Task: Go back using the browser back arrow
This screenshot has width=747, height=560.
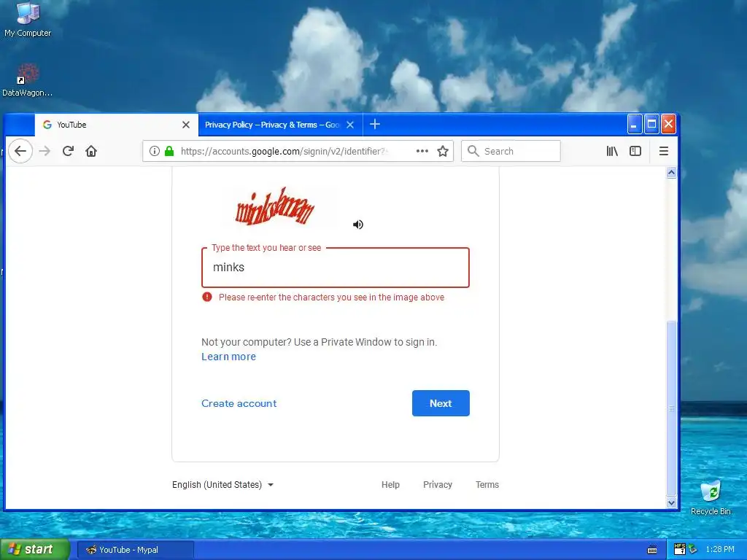Action: (x=20, y=151)
